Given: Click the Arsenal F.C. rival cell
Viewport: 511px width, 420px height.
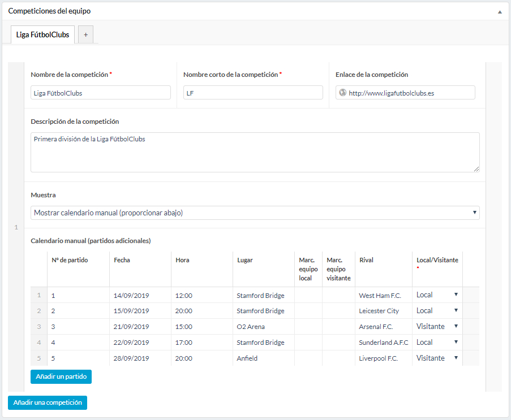Looking at the screenshot, I should point(384,327).
